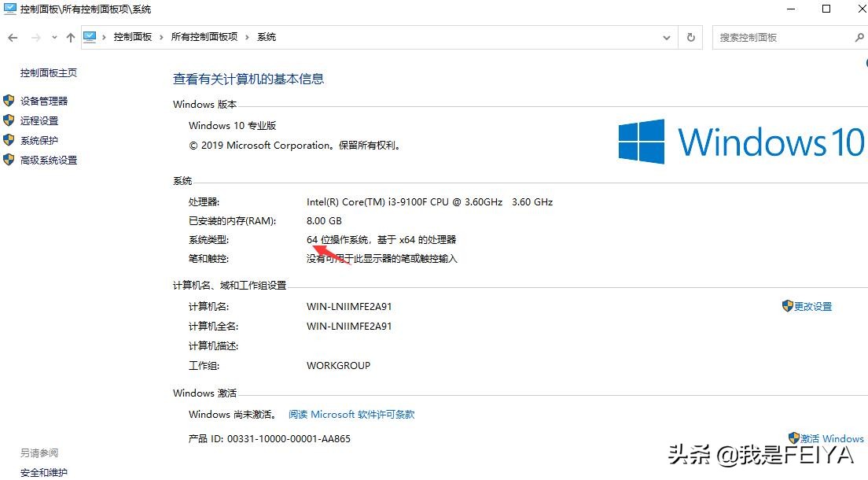Expand chevron after 所有控制面板项 breadcrumb
The width and height of the screenshot is (868, 480).
click(x=247, y=37)
